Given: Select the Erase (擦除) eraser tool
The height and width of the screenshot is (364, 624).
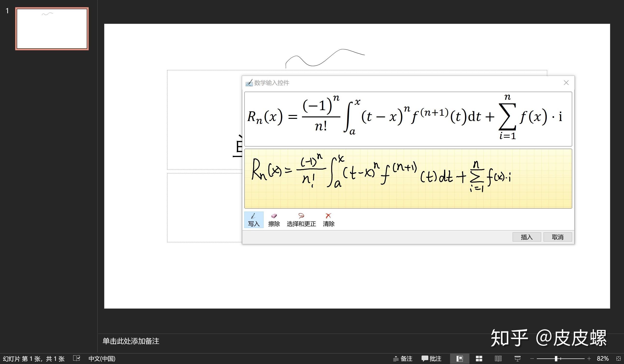Looking at the screenshot, I should click(274, 220).
